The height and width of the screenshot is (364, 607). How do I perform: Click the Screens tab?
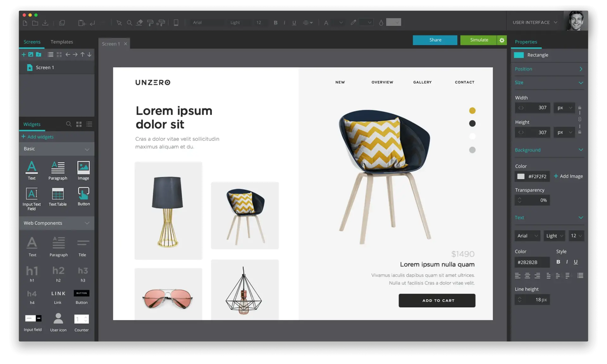[32, 42]
